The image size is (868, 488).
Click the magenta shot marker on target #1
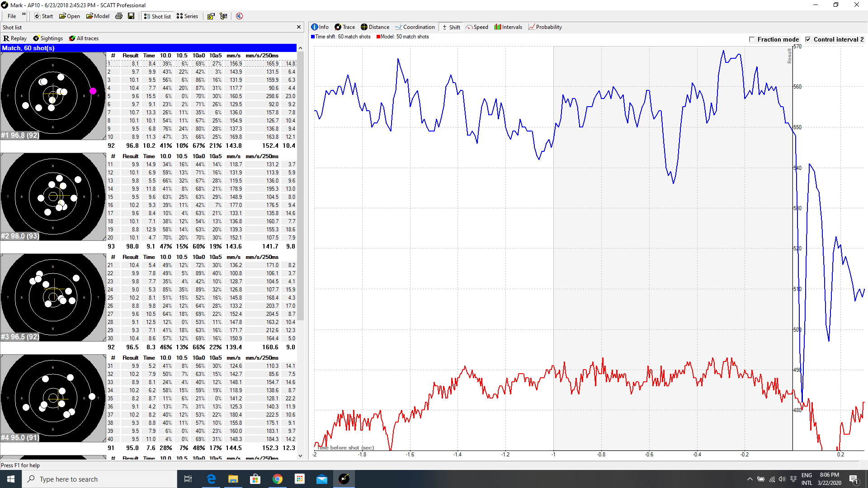[x=93, y=91]
